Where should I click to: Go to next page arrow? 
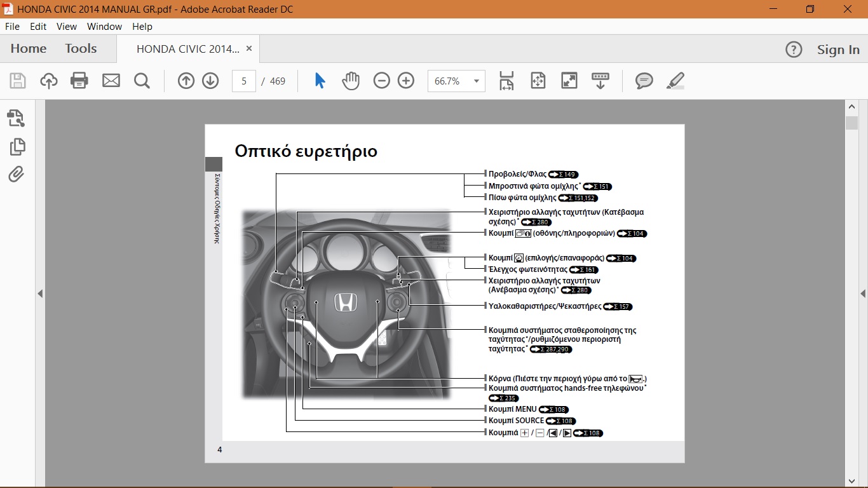210,81
